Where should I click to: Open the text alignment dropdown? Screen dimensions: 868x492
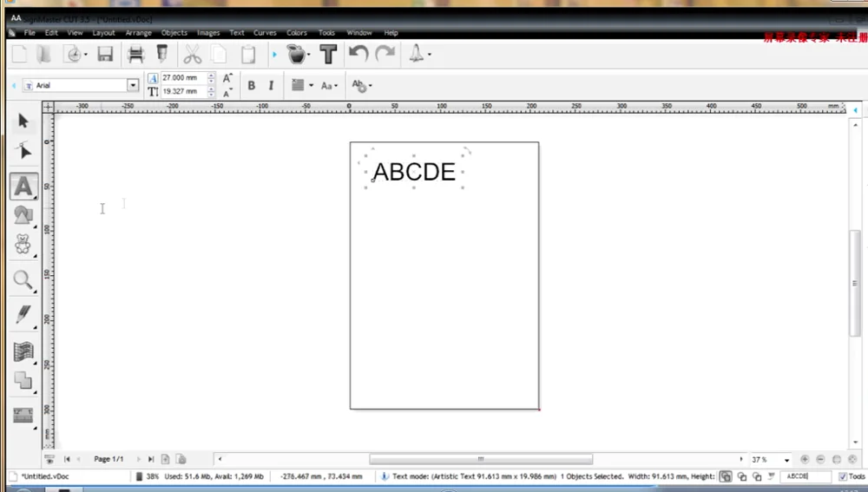[301, 85]
